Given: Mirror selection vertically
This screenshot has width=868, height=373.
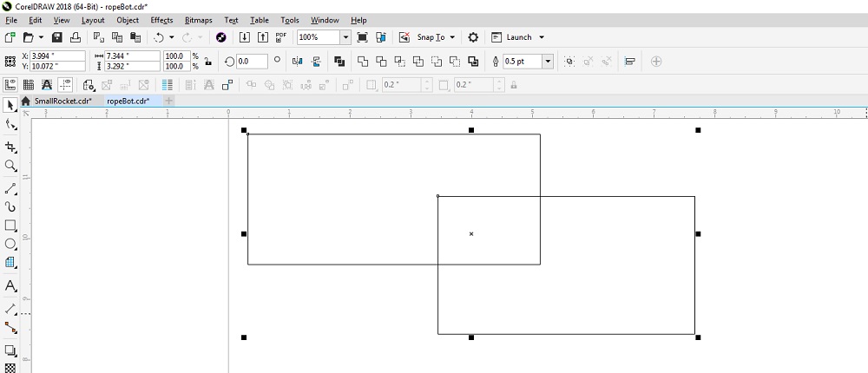Looking at the screenshot, I should [316, 62].
